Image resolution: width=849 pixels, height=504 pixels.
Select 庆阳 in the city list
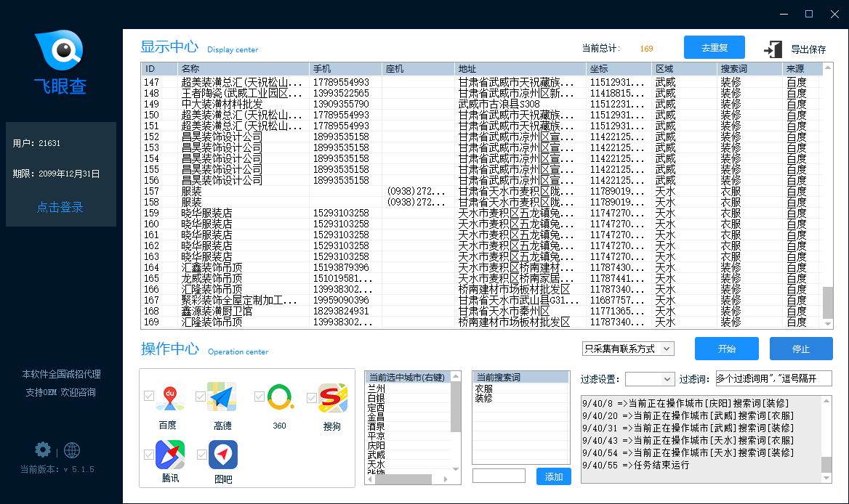coord(377,446)
